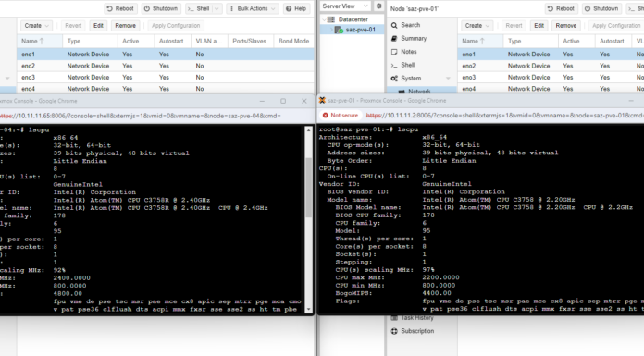Click Proxmox icon in saz-pve-01 console title bar
This screenshot has height=356, width=644.
[322, 100]
